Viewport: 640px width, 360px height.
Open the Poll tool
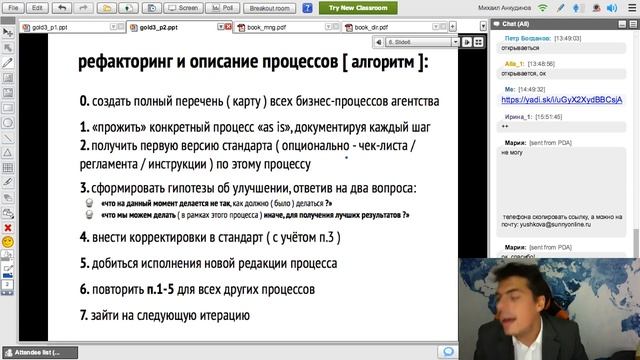tap(223, 8)
